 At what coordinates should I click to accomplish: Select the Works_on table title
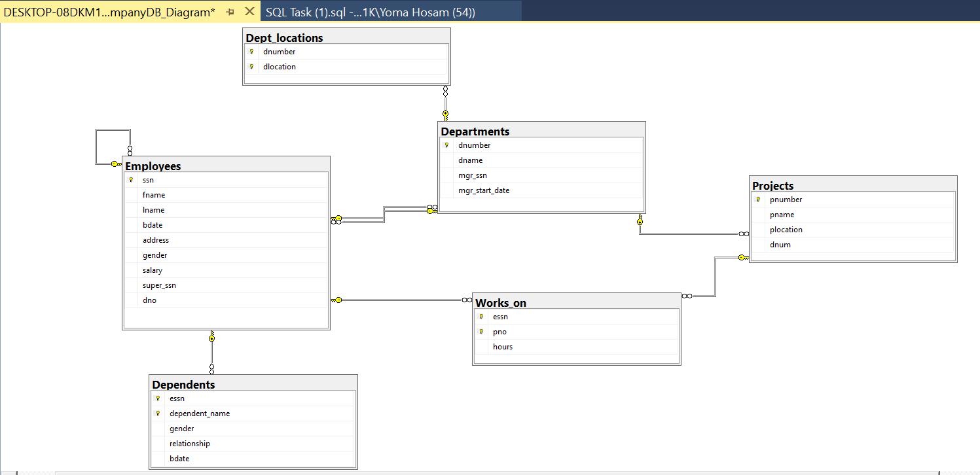[x=500, y=303]
